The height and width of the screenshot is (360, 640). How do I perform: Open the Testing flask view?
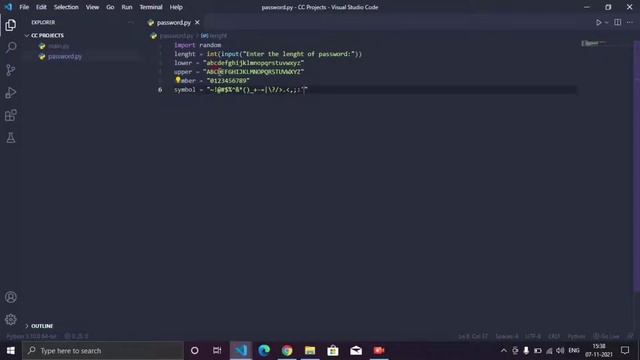tap(11, 138)
